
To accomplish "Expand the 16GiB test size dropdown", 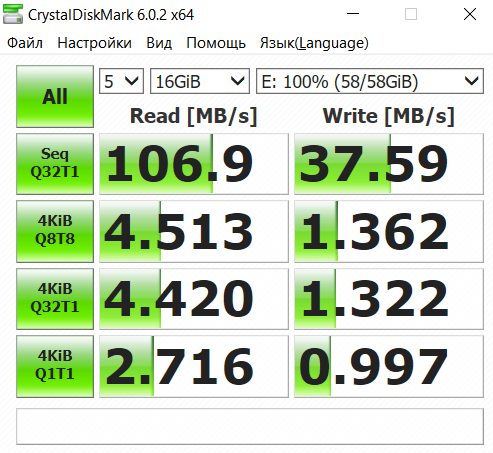I will [200, 81].
